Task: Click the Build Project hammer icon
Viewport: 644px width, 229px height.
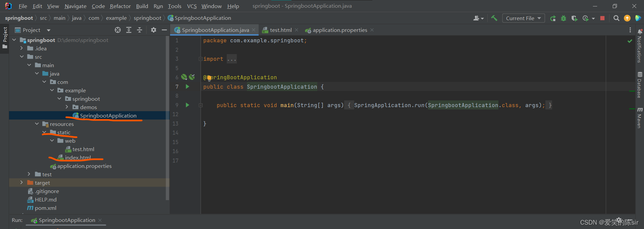Action: click(494, 18)
